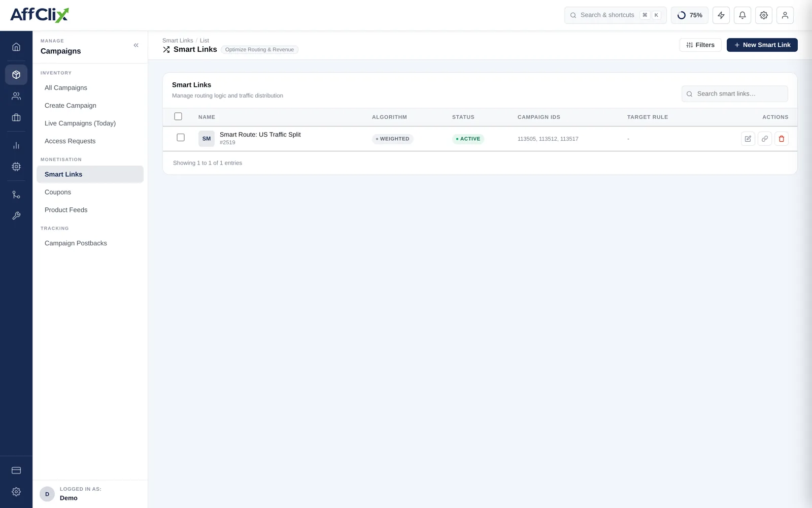Collapse the Campaigns side panel
The width and height of the screenshot is (812, 508).
point(136,45)
